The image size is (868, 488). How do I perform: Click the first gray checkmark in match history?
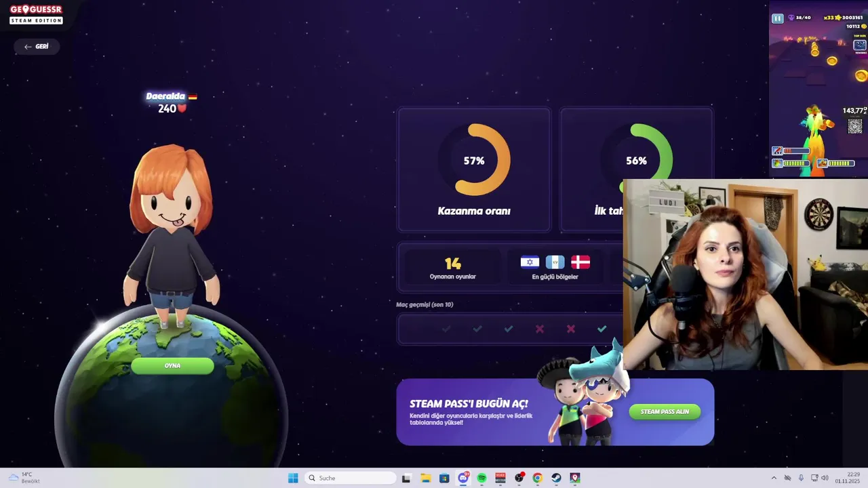pos(446,329)
